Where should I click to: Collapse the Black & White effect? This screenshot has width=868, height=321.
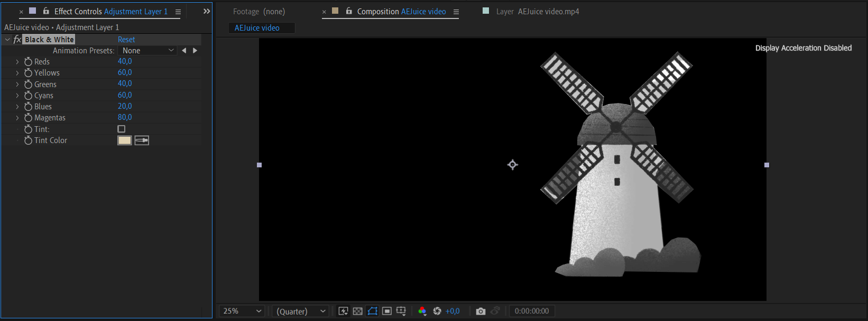[x=7, y=40]
